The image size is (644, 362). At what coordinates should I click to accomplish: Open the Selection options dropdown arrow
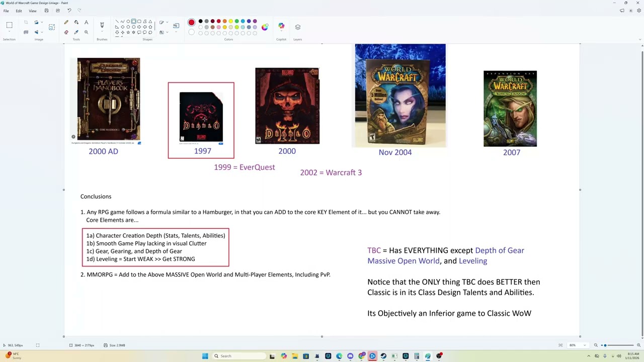(x=9, y=31)
